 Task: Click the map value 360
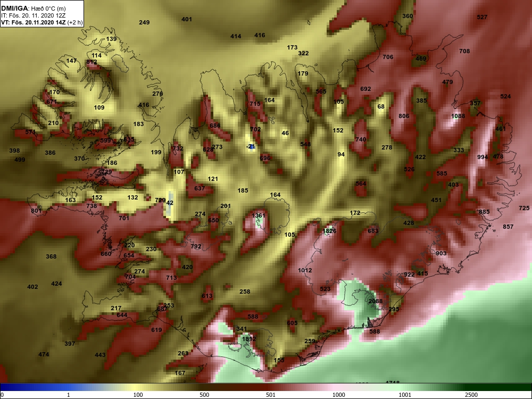coord(408,16)
